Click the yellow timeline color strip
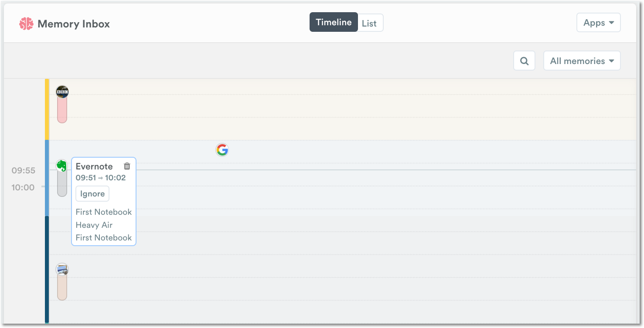Viewport: 644px width, 328px height. (47, 109)
